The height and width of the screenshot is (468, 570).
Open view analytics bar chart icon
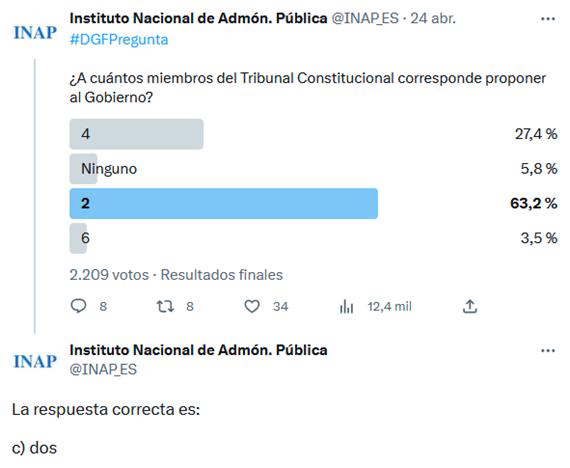pos(346,307)
